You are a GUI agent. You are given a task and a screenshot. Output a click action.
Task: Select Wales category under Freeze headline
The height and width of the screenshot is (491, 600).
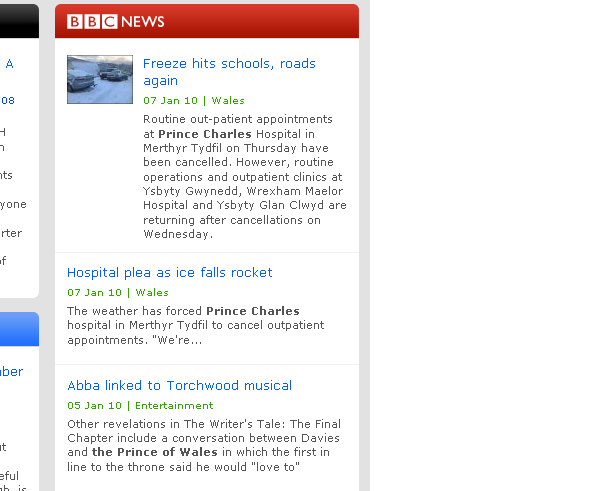pos(228,101)
